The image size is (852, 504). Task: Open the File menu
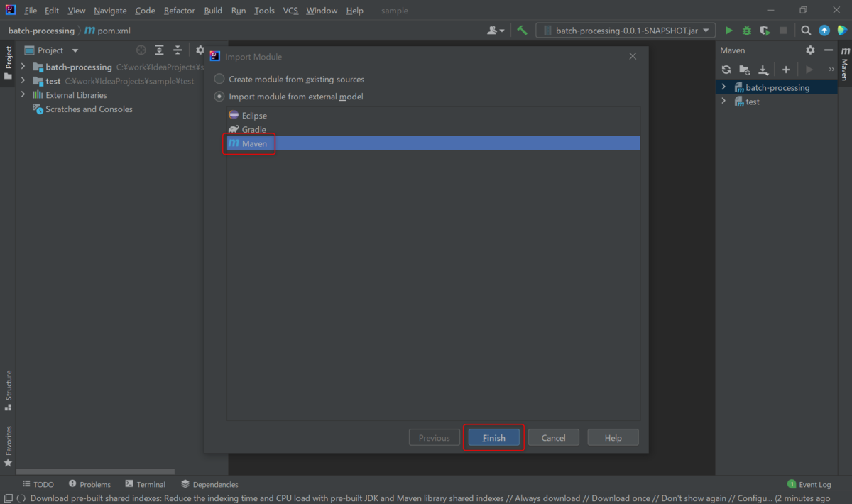[x=31, y=11]
